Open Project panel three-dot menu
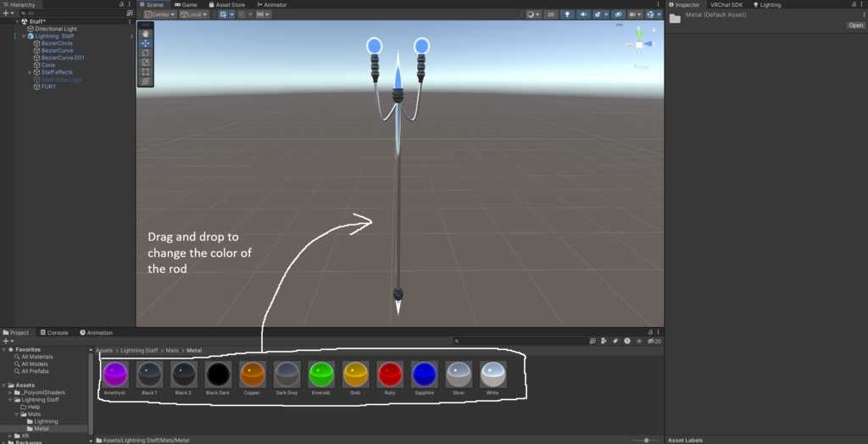This screenshot has height=444, width=868. (x=658, y=332)
